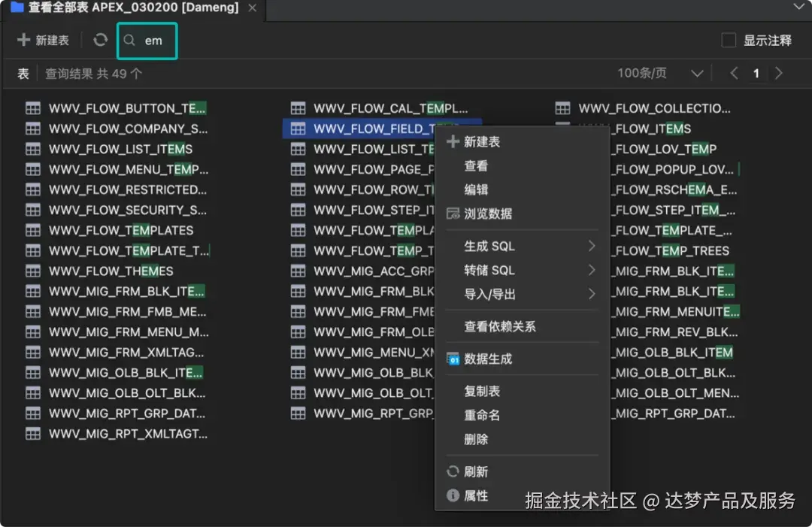Click table icon of WWV_FLOW_SECURITY_S...
Screen dimensions: 812x527
tap(33, 210)
